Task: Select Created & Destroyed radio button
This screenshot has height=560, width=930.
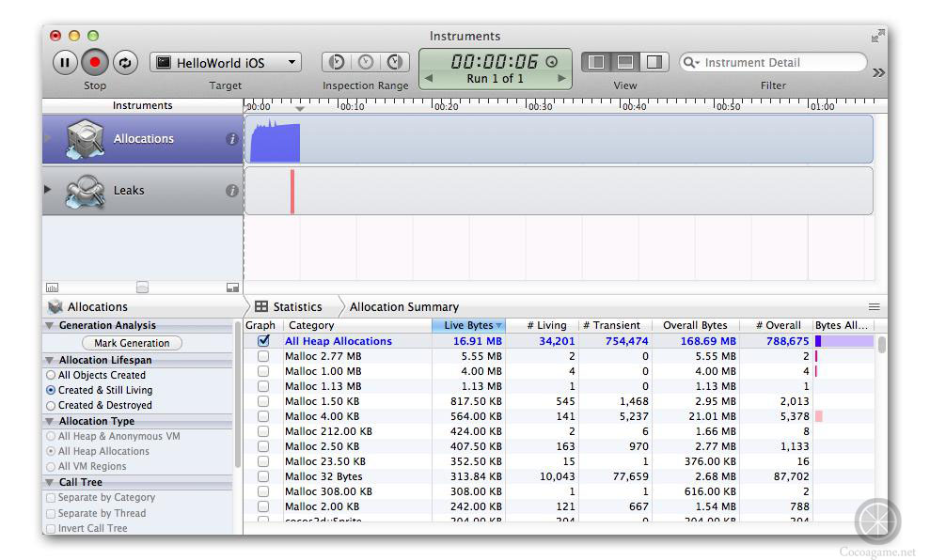Action: click(51, 405)
